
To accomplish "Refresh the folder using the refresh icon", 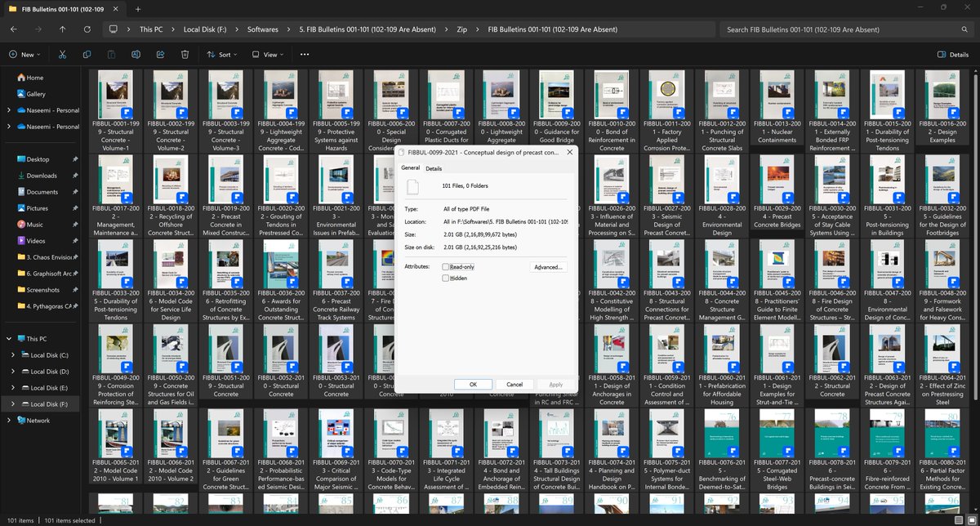I will (87, 29).
